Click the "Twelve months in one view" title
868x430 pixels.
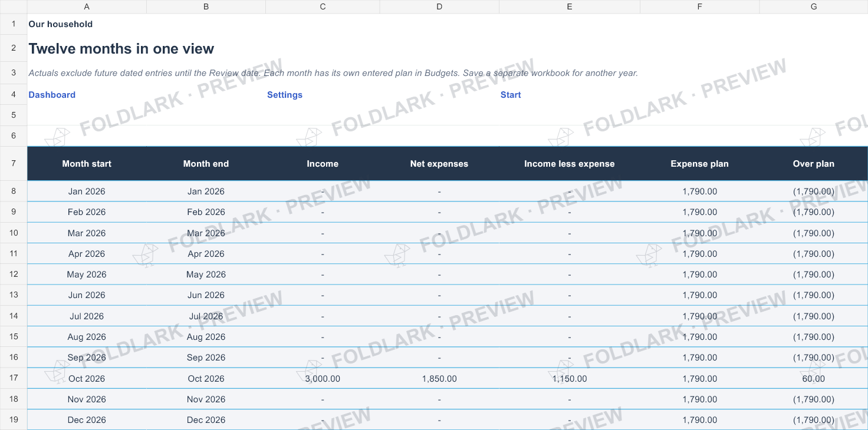pos(121,49)
